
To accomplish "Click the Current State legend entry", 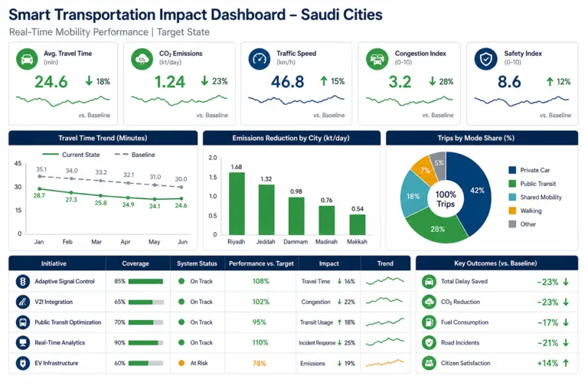I will [x=71, y=155].
